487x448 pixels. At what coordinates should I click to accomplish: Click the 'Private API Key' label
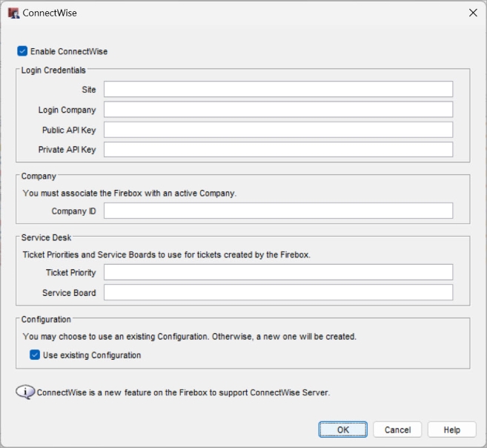pyautogui.click(x=67, y=150)
